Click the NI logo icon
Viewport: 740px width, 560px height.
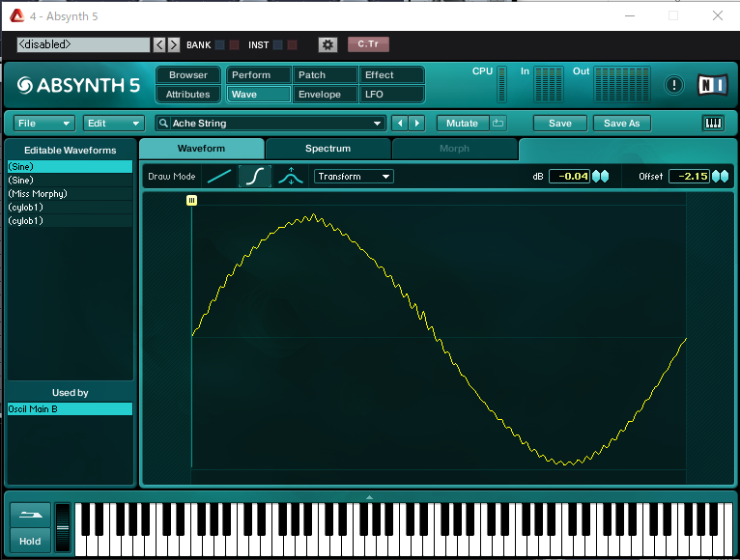(x=712, y=85)
